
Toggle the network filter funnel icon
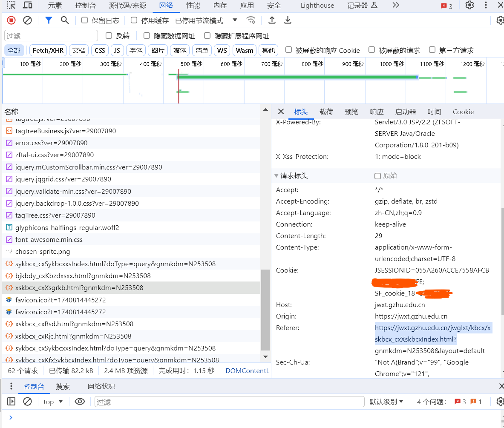49,20
